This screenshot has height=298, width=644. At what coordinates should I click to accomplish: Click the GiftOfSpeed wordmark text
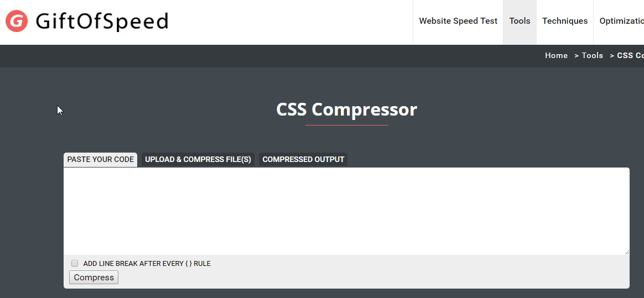(x=102, y=22)
